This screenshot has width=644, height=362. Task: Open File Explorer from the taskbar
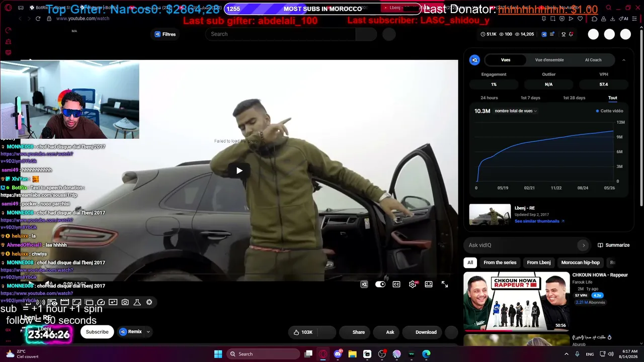[x=352, y=354]
